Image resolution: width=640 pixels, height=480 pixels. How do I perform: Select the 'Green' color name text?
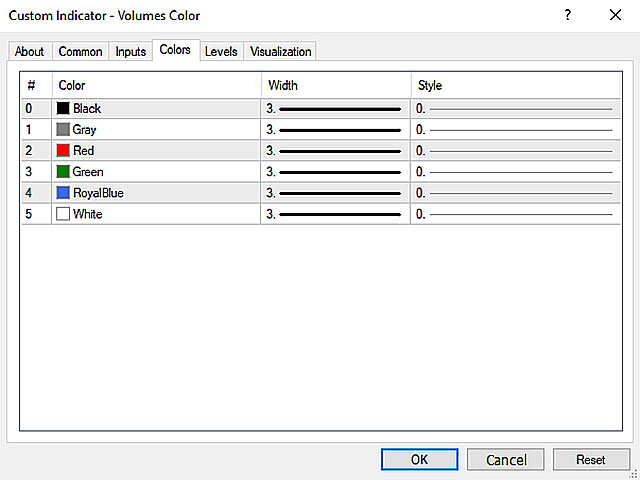click(x=88, y=172)
